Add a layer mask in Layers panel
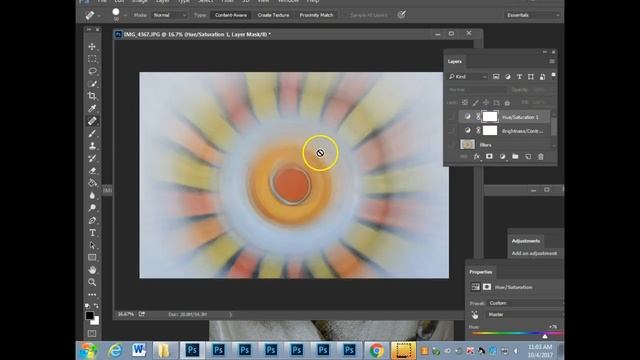 489,157
